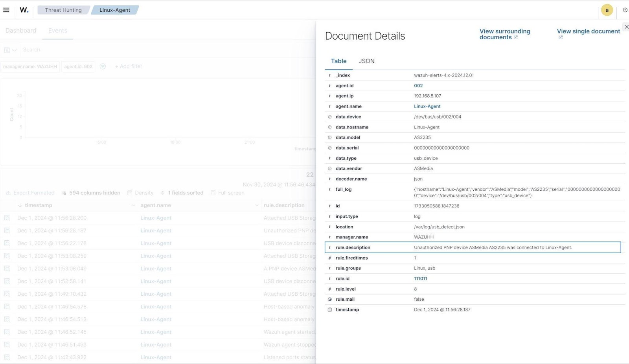Switch to the JSON tab
Viewport: 629px width, 364px height.
click(366, 61)
